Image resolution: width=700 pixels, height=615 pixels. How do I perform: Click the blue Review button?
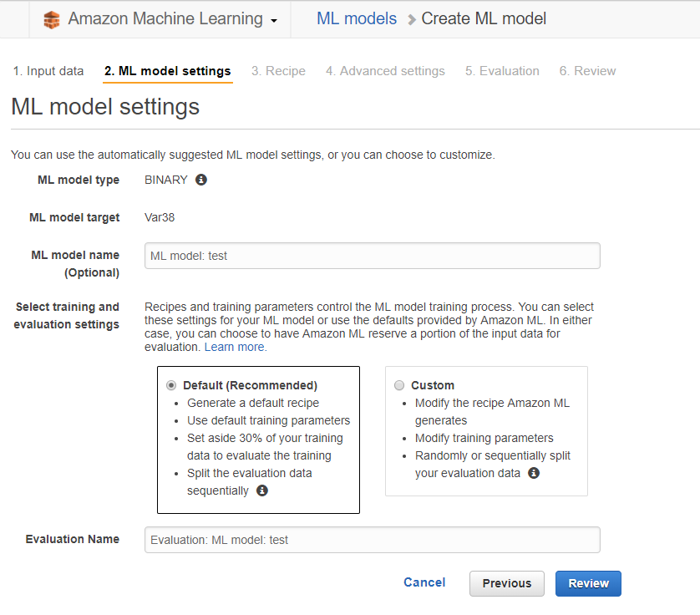tap(588, 583)
